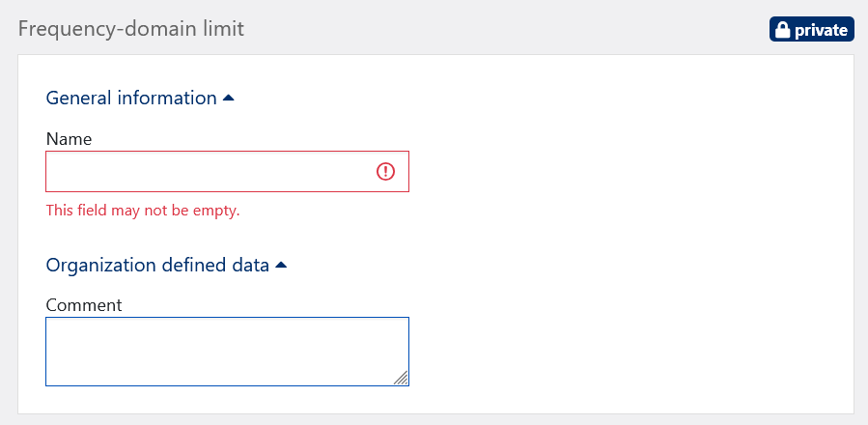Click the Name field label

(x=69, y=139)
